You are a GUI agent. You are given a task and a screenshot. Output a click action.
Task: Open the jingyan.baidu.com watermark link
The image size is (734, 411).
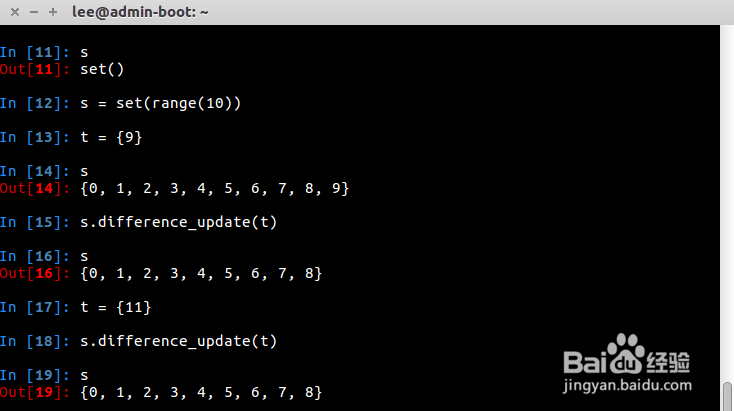coord(627,385)
